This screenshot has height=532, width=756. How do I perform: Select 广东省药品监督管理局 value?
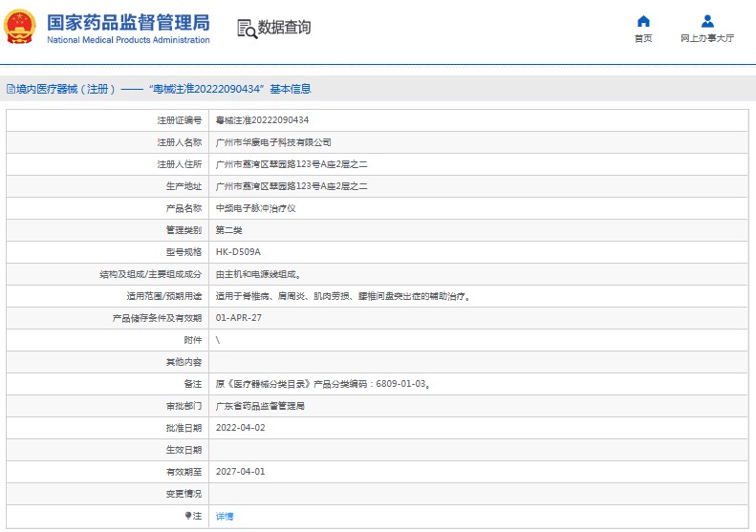coord(260,406)
